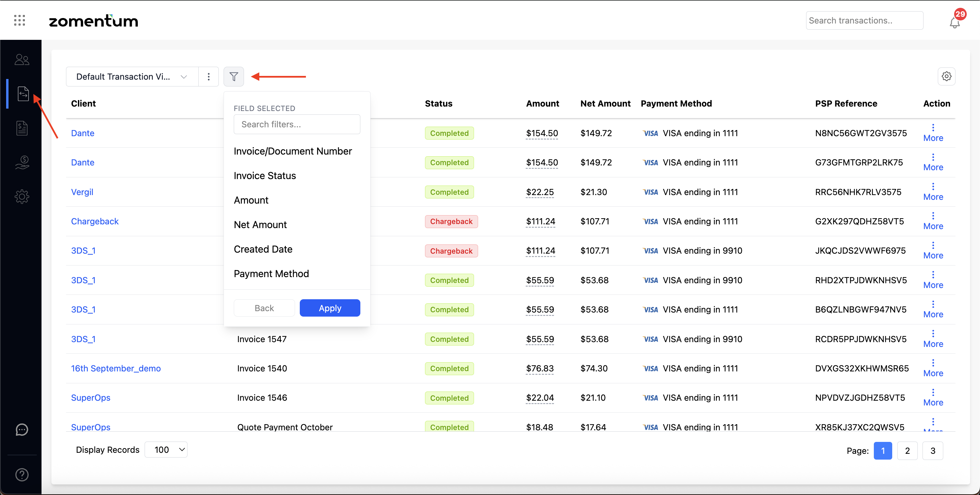This screenshot has height=495, width=980.
Task: Click the Search filters input field
Action: (297, 124)
